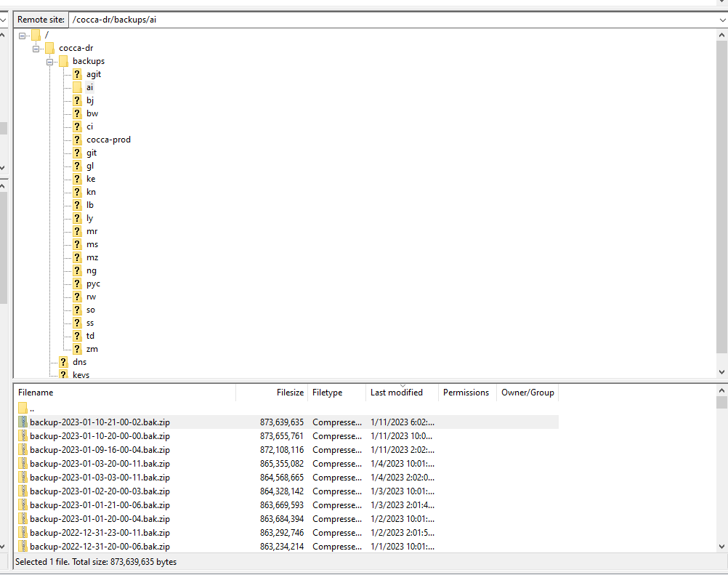Collapse the root directory tree node
Viewport: 728px width, 575px height.
[23, 35]
